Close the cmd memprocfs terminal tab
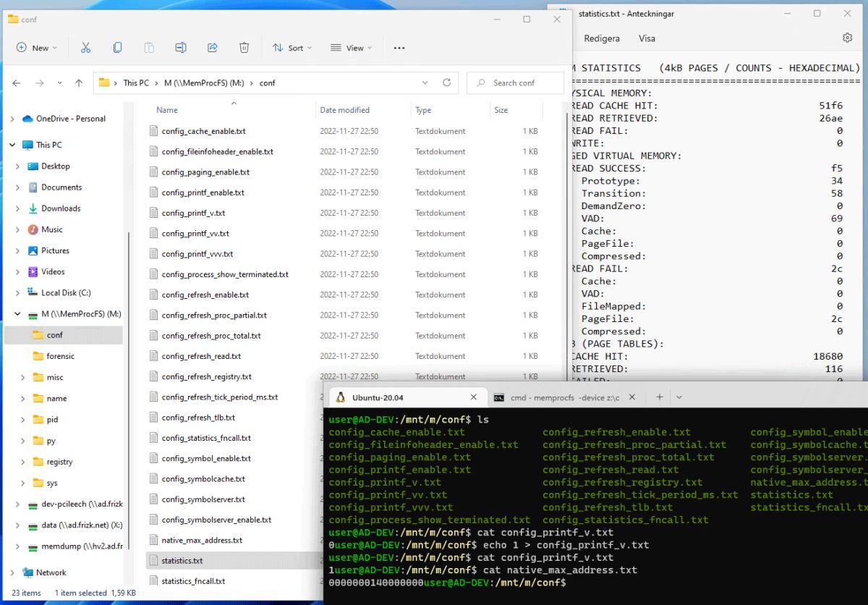868x605 pixels. coord(631,397)
